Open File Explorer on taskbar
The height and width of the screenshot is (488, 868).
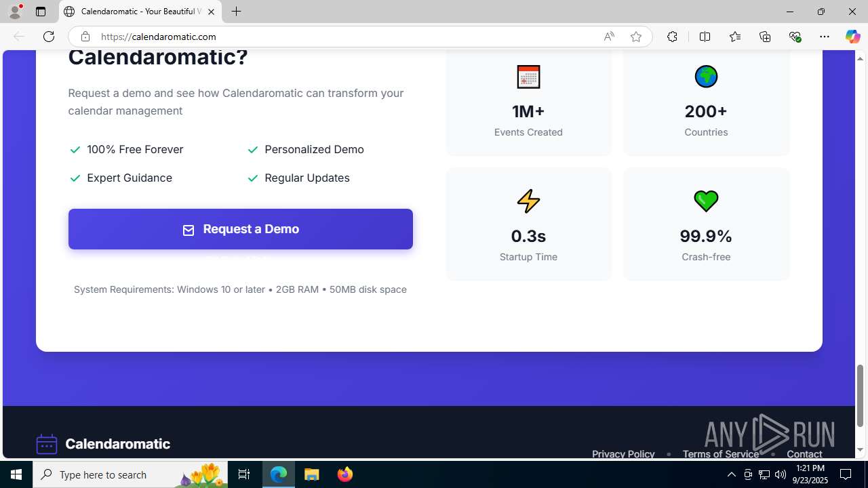click(x=312, y=474)
